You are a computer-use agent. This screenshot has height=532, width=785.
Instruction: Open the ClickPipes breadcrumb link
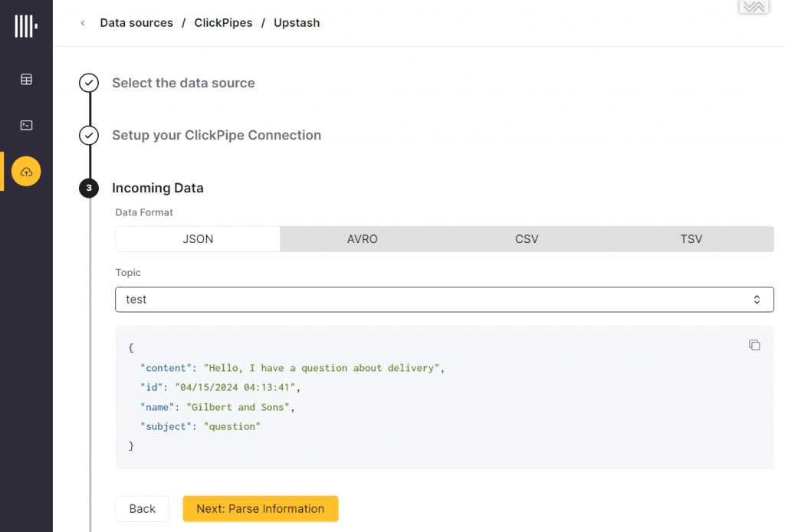coord(223,23)
